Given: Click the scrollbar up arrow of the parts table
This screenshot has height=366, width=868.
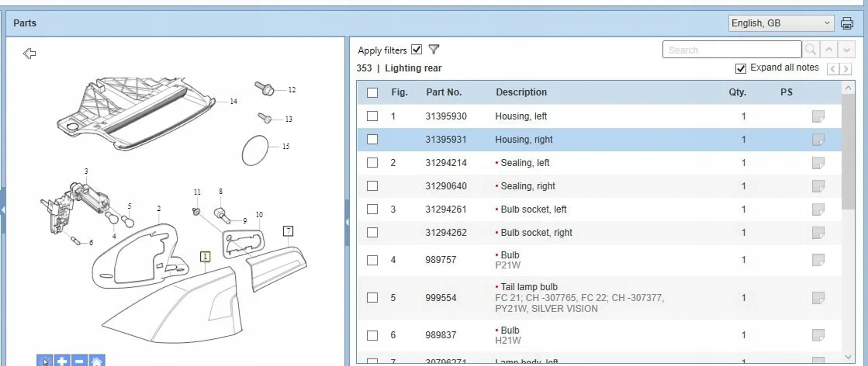Looking at the screenshot, I should 848,88.
